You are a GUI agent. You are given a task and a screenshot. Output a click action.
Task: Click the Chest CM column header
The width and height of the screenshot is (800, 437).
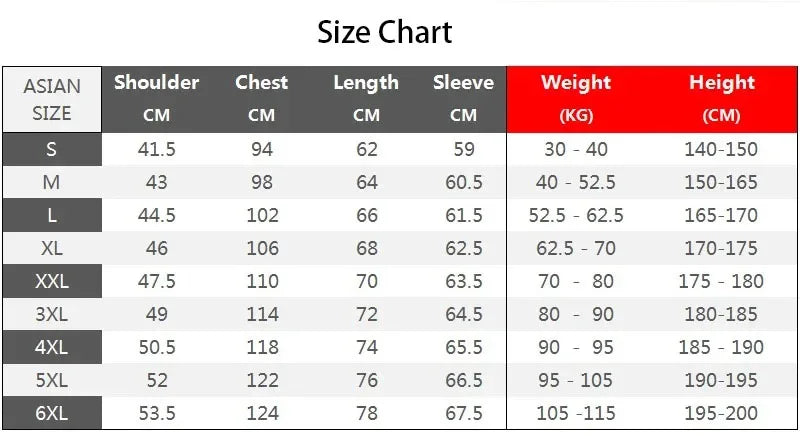tap(261, 98)
